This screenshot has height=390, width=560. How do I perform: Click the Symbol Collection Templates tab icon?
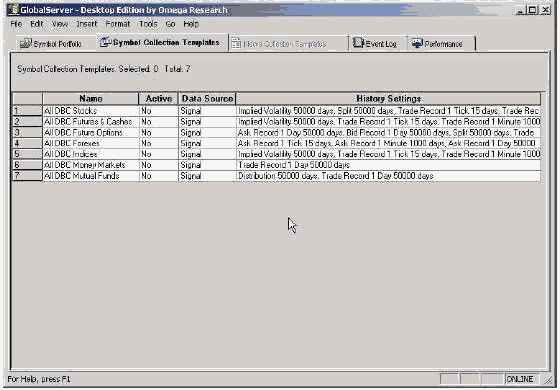[x=105, y=42]
